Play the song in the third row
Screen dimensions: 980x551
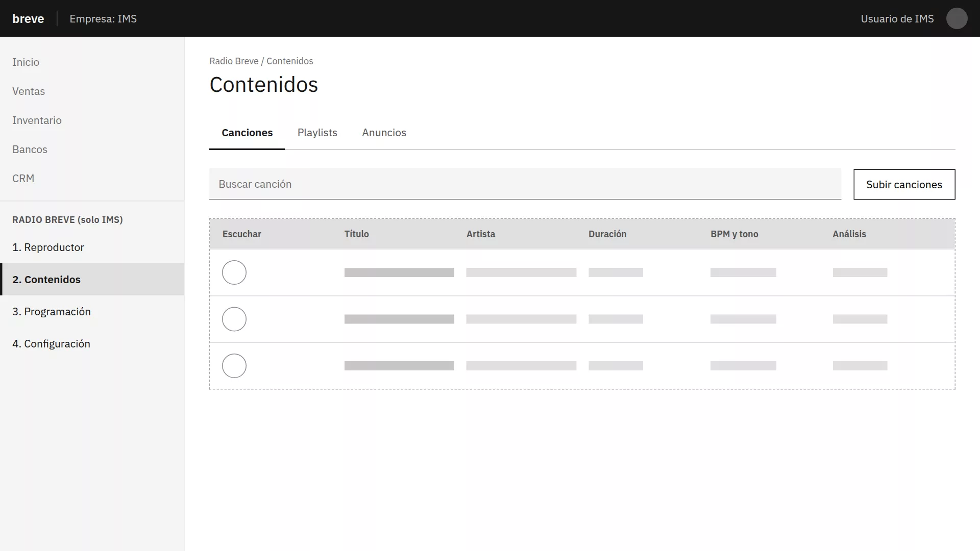click(x=234, y=366)
